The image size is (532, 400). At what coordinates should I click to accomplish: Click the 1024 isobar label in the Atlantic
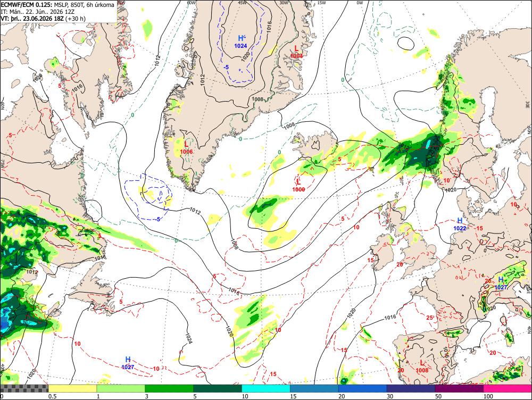tap(189, 338)
